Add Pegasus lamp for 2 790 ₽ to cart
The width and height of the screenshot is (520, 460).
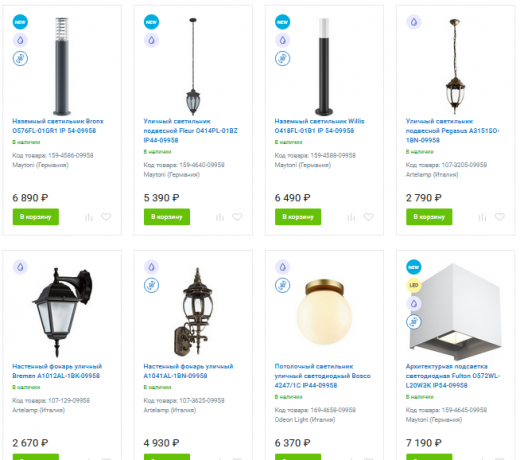(x=429, y=217)
